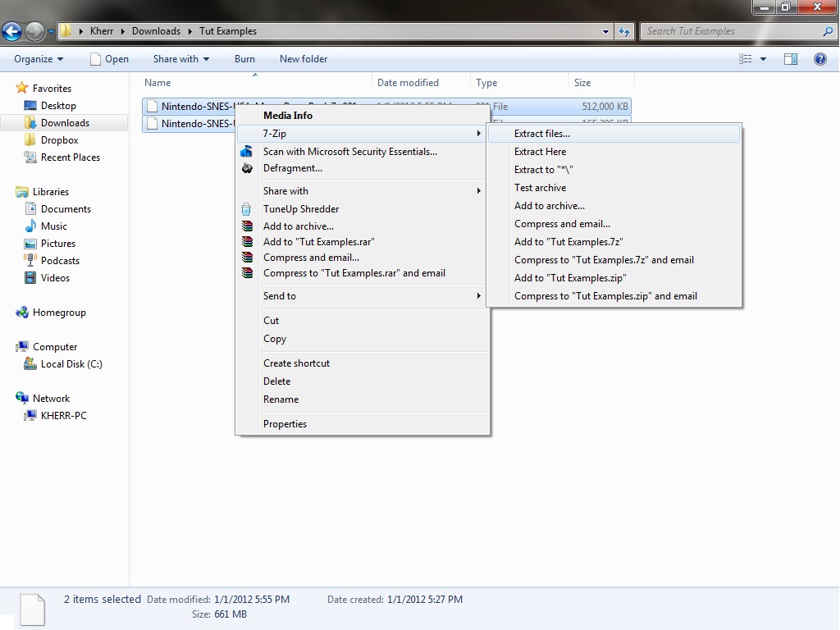Expand the Share with toolbar dropdown
This screenshot has width=840, height=630.
tap(180, 59)
